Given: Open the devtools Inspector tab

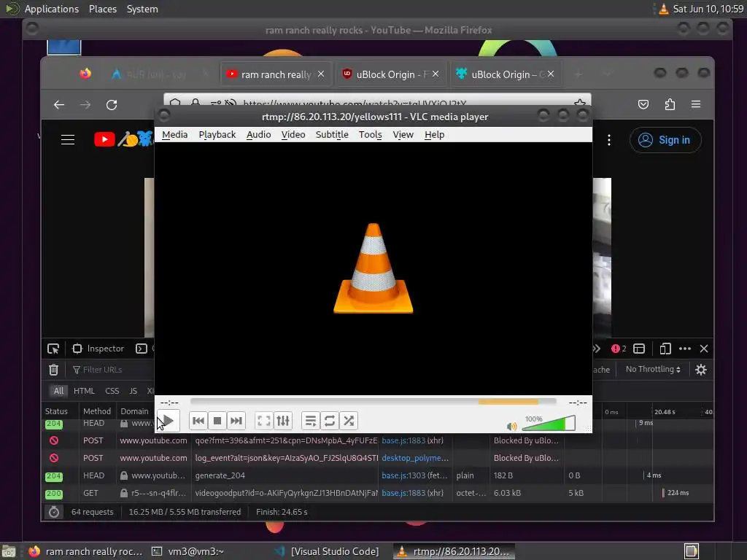Looking at the screenshot, I should coord(98,349).
